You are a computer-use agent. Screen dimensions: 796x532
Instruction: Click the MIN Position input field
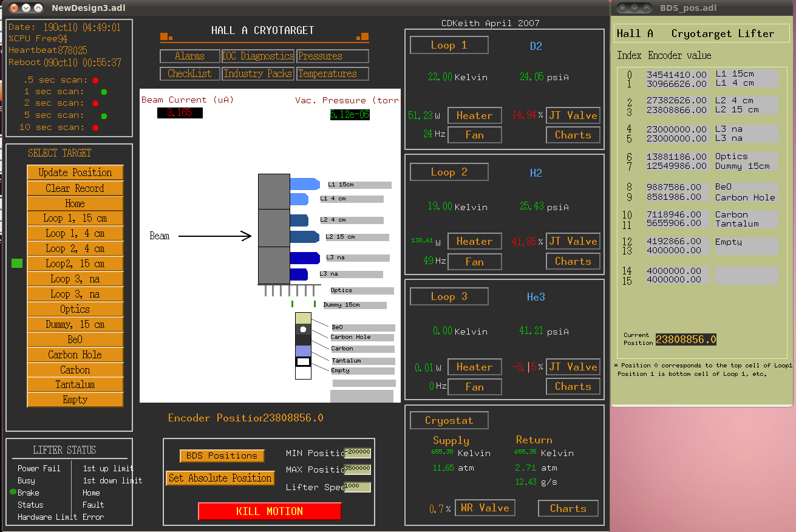click(358, 452)
